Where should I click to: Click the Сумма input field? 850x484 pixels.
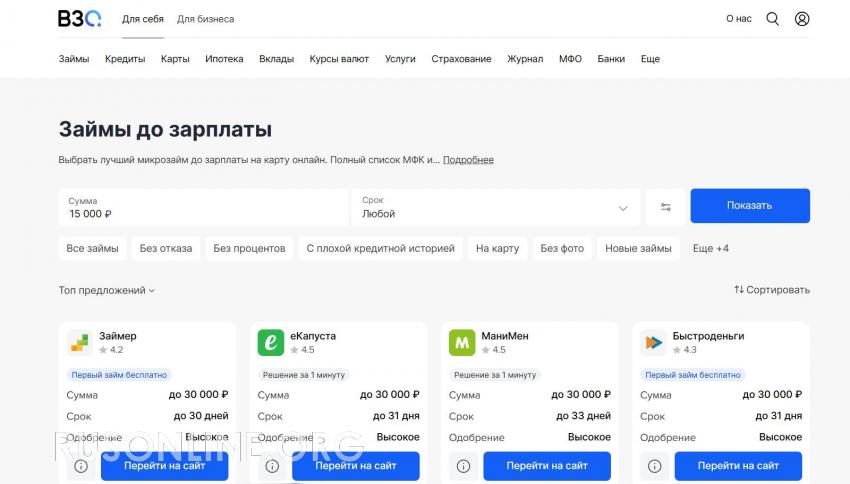coord(203,206)
